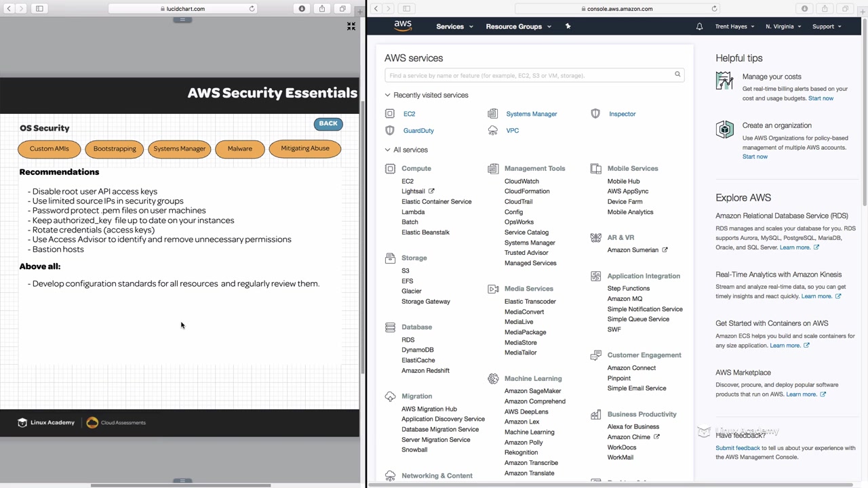Select the Mitigating Abuse topic pill

click(305, 148)
